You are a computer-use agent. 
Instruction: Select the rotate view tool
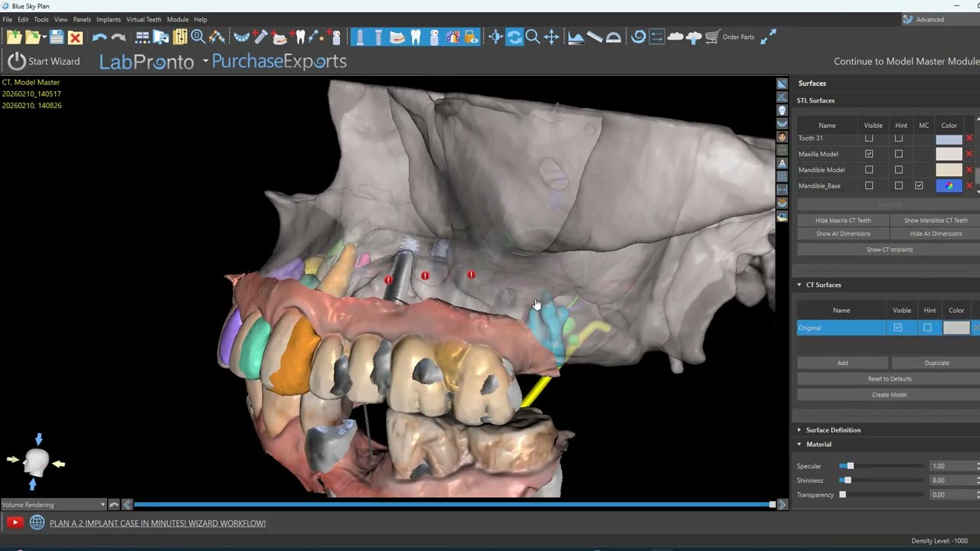tap(514, 37)
